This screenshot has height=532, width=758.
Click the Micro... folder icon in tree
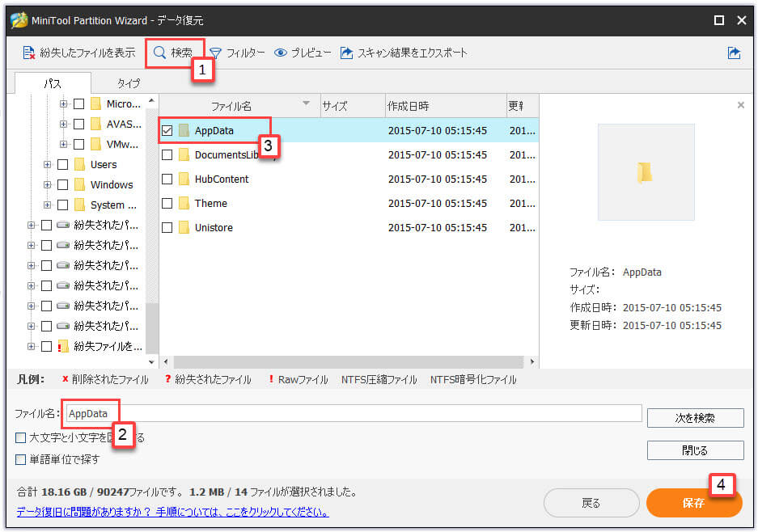click(x=95, y=103)
